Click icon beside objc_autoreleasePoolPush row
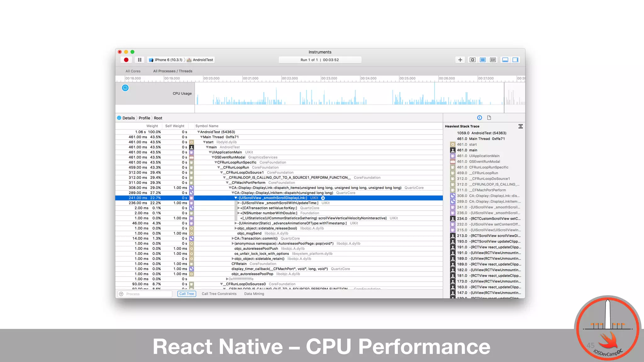The image size is (644, 362). [192, 249]
